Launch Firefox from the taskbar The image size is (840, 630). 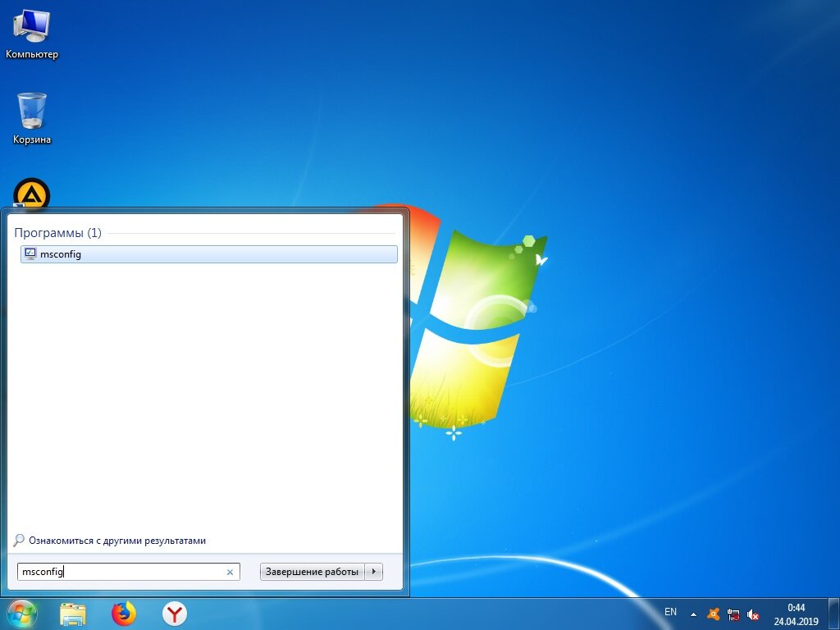click(x=124, y=614)
